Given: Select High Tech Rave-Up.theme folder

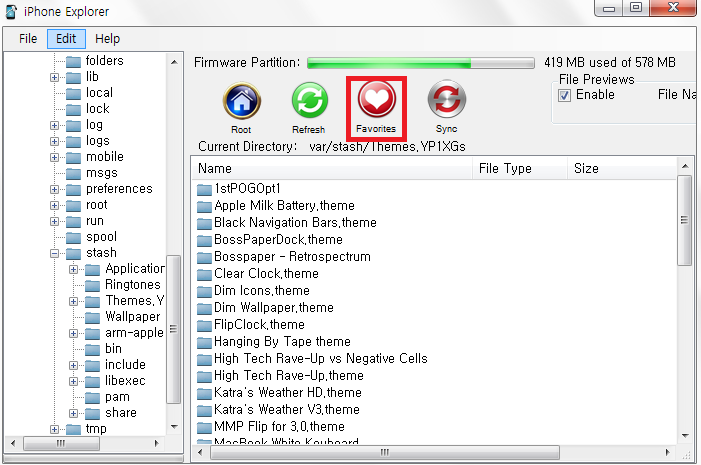Looking at the screenshot, I should [289, 376].
